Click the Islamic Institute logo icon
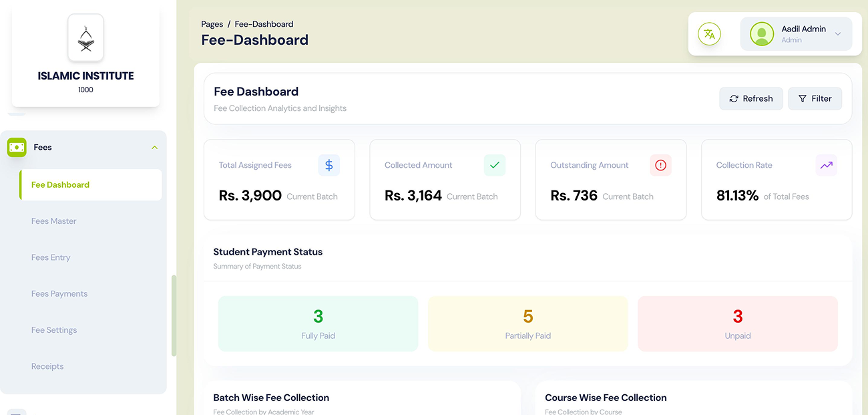The image size is (868, 415). click(x=85, y=38)
